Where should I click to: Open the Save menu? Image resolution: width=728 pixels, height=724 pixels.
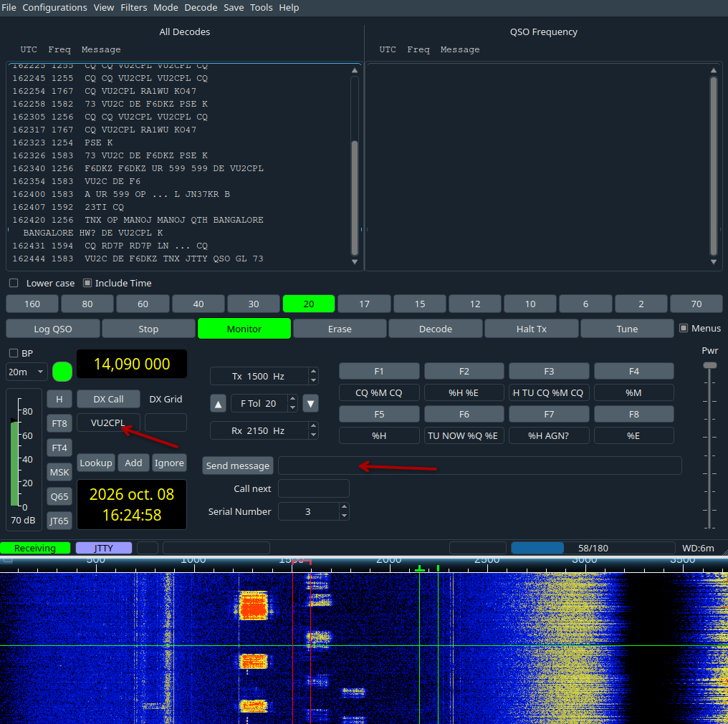(x=234, y=7)
